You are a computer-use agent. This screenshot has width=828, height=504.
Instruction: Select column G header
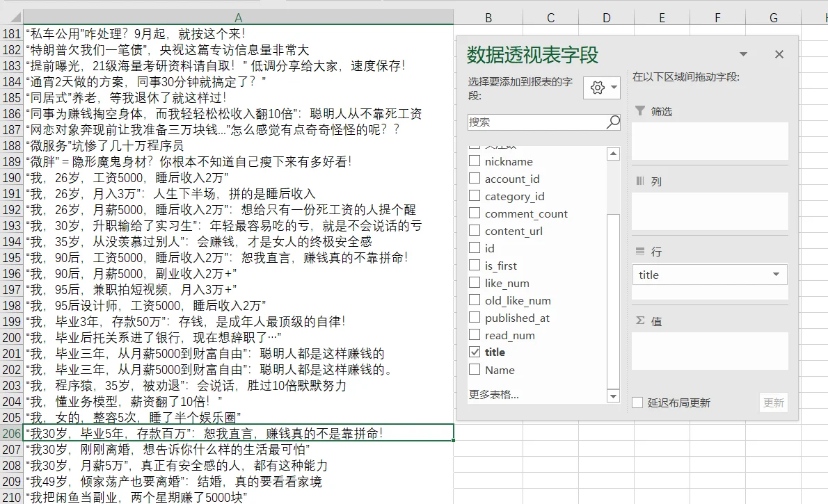[x=773, y=18]
